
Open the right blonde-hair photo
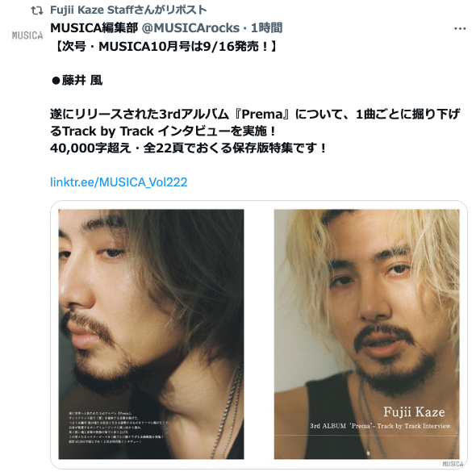[x=367, y=334]
